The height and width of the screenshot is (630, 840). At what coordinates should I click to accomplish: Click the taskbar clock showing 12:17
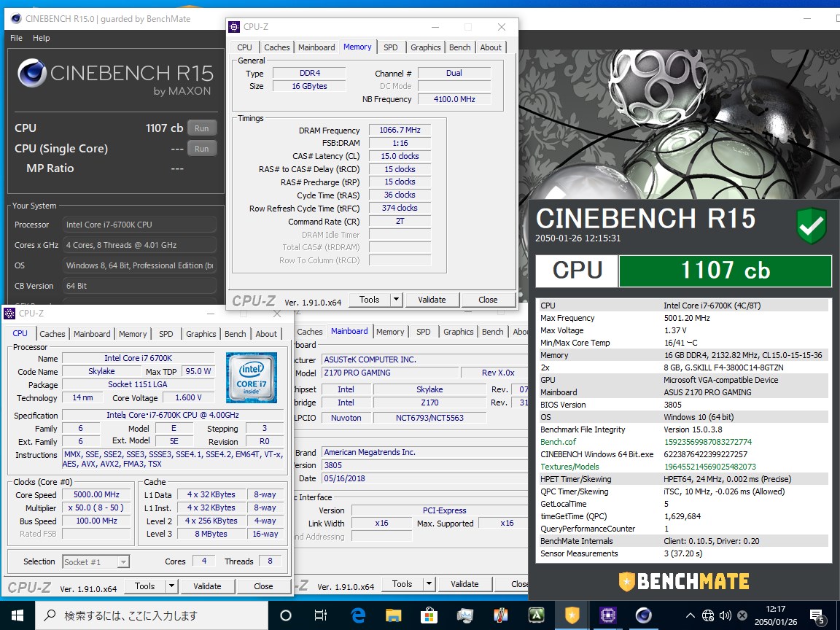[775, 615]
